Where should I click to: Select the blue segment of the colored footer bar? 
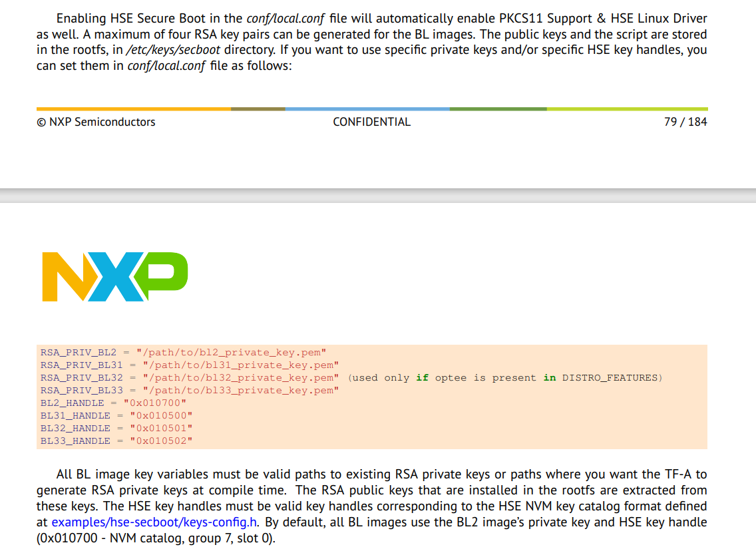click(366, 108)
